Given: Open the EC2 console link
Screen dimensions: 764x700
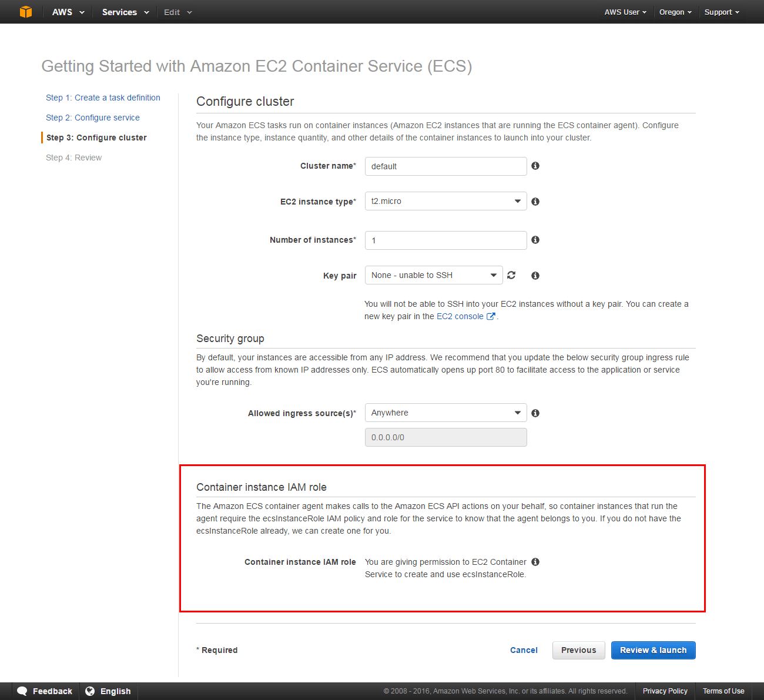Looking at the screenshot, I should click(x=460, y=316).
